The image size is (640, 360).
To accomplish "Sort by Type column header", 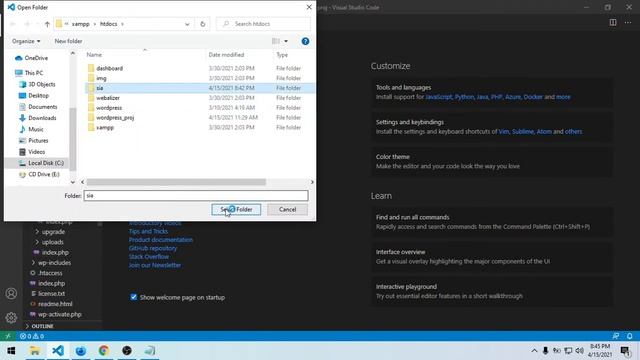I will click(x=282, y=55).
